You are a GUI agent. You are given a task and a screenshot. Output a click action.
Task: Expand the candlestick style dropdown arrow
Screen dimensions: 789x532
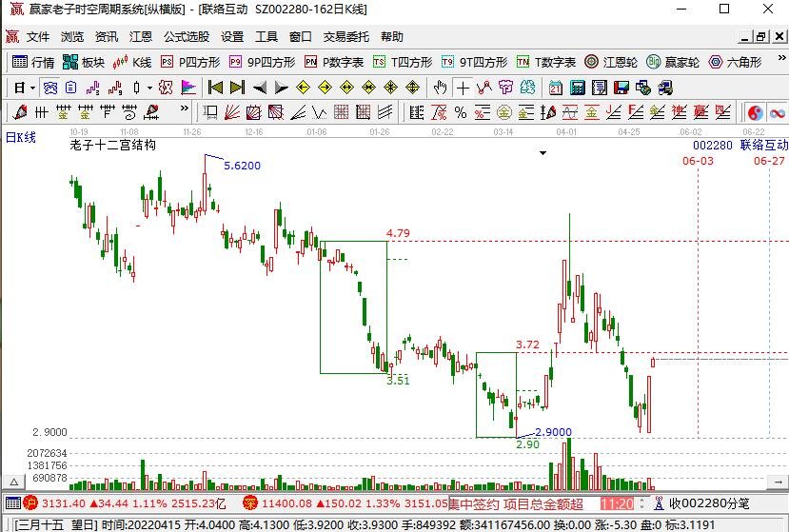pyautogui.click(x=149, y=89)
